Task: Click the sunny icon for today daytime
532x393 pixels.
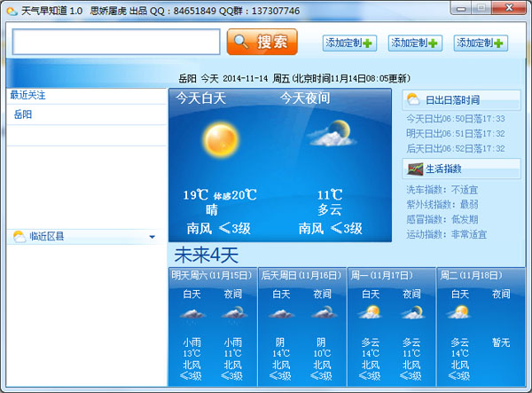Action: [x=221, y=140]
